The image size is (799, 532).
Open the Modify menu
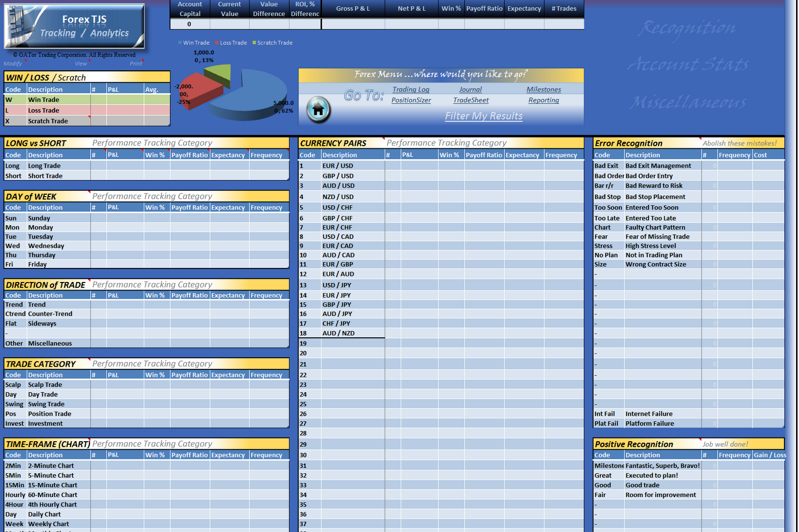13,63
